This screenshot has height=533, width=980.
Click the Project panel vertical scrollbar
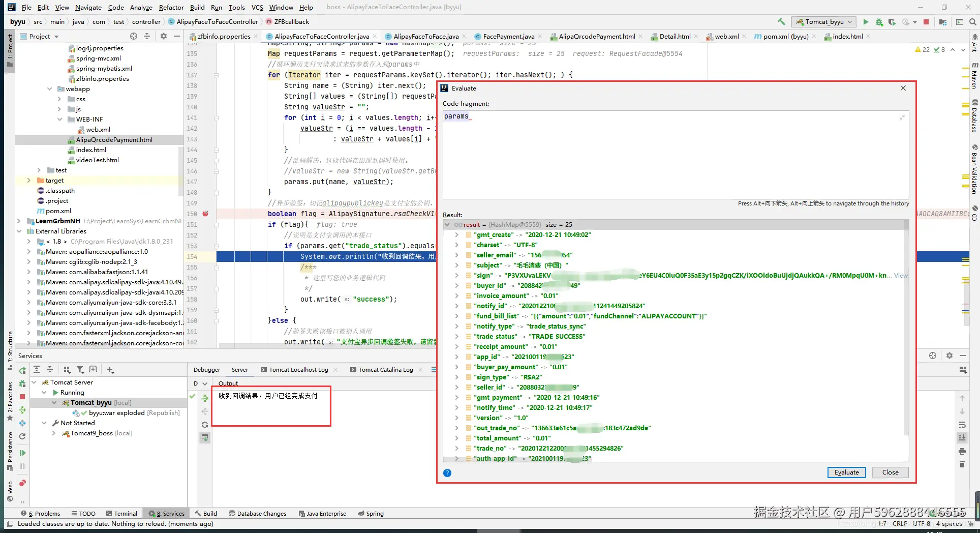180,171
